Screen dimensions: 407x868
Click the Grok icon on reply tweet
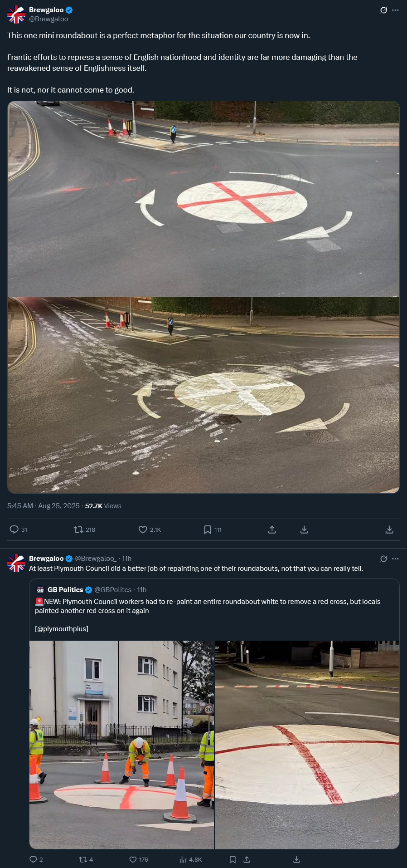coord(383,559)
